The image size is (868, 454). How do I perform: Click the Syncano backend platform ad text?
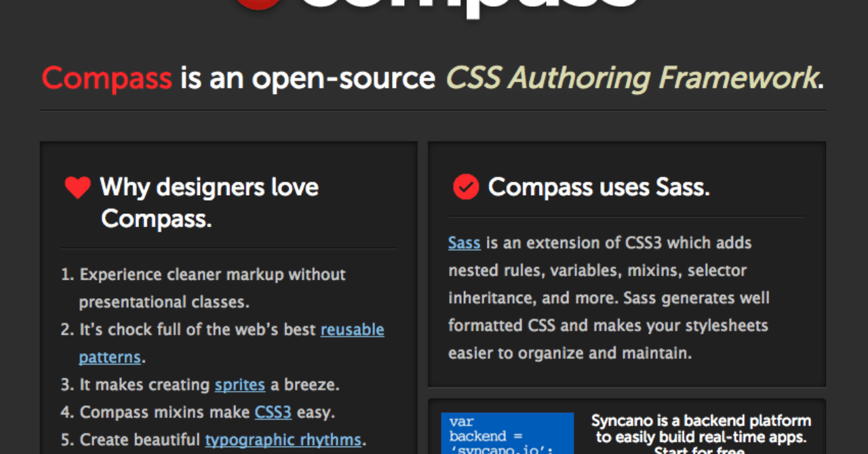(x=701, y=434)
